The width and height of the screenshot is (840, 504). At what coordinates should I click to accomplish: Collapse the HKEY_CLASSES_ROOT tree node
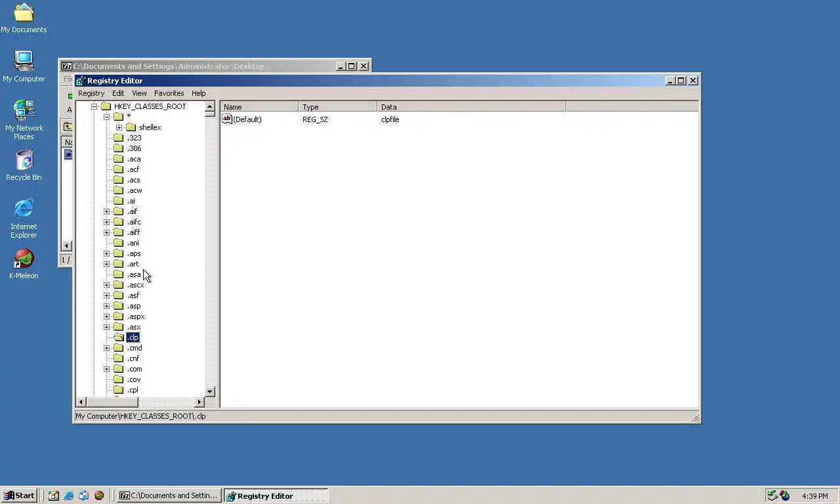coord(94,106)
